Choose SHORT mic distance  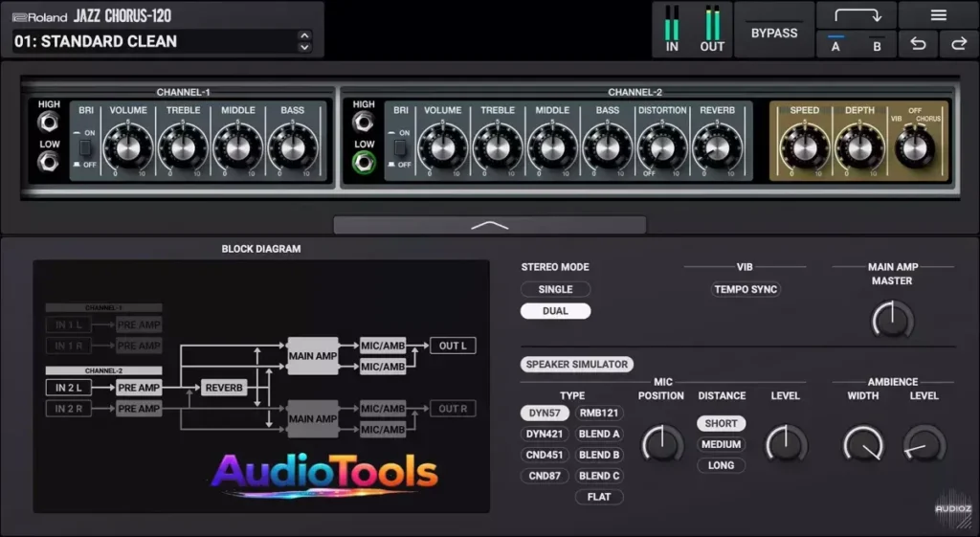721,423
